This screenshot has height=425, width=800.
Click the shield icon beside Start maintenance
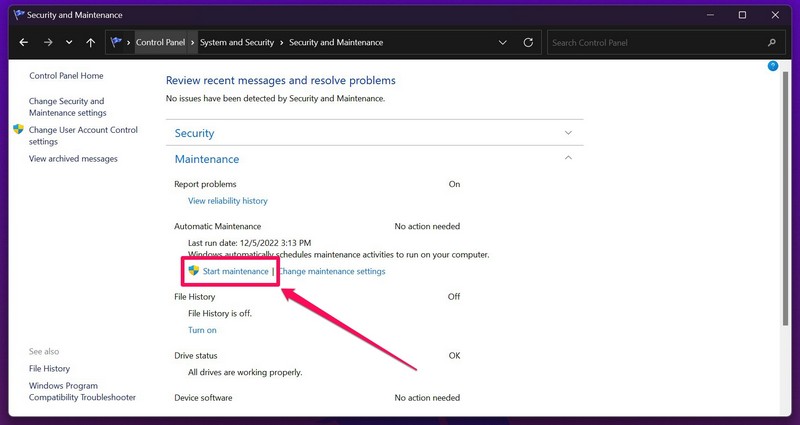tap(194, 271)
